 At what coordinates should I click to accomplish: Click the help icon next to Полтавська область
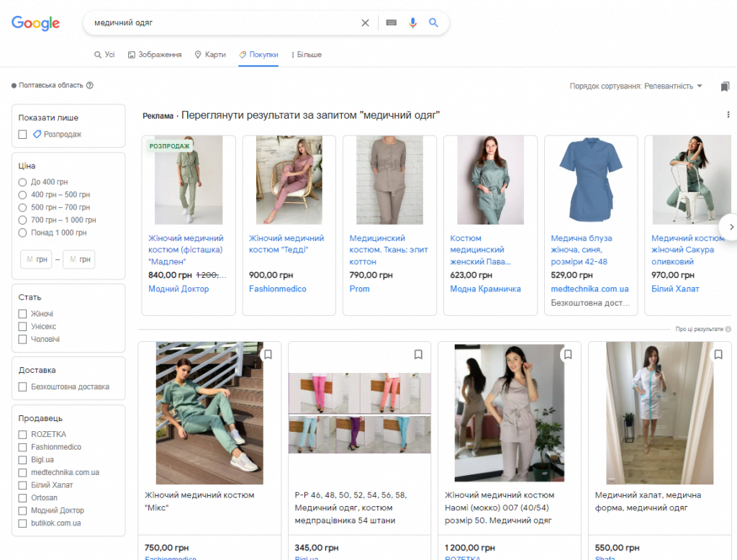click(x=90, y=85)
